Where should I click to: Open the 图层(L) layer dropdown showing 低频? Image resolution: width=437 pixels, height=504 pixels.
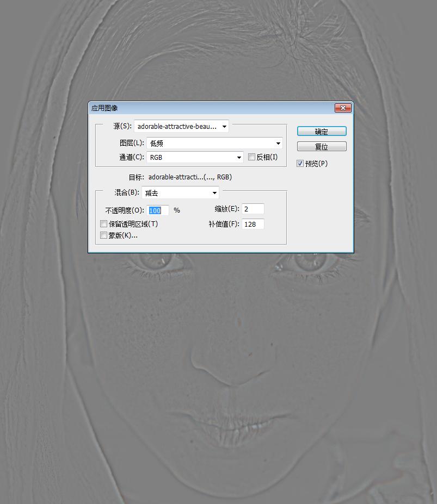(x=214, y=144)
